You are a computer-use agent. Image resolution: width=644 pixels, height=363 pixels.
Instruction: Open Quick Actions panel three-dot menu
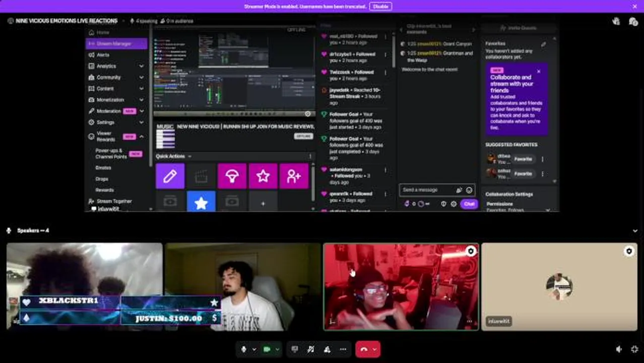click(310, 156)
